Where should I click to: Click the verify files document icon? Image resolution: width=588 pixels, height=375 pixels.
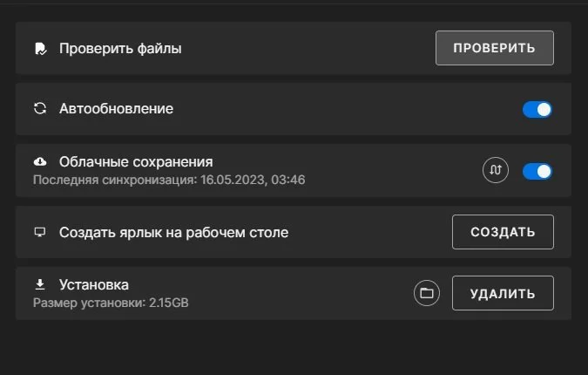point(40,49)
